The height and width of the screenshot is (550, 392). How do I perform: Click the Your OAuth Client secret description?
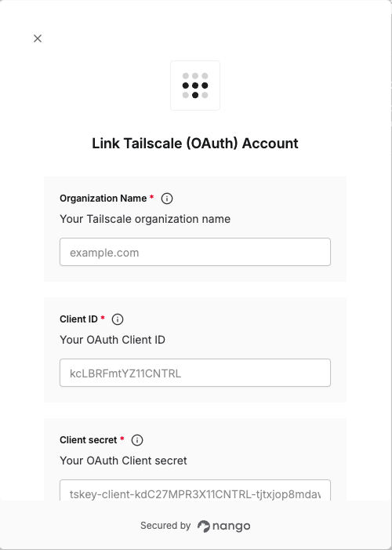(123, 461)
